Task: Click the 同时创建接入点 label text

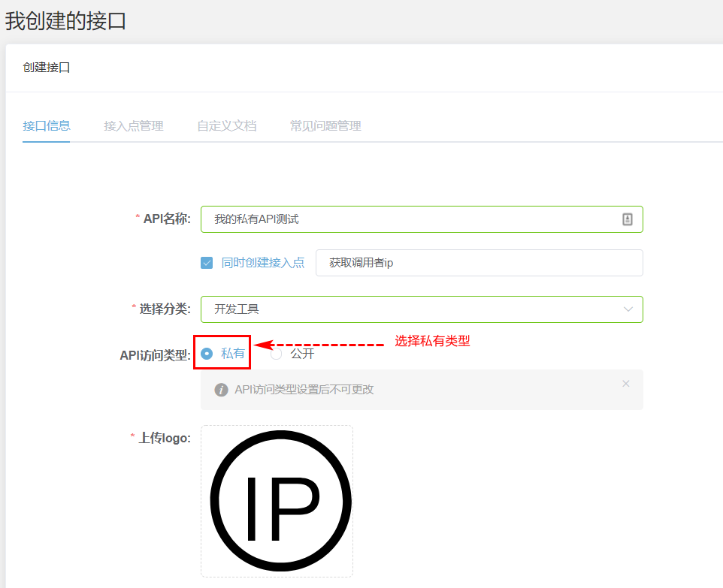Action: (x=263, y=263)
